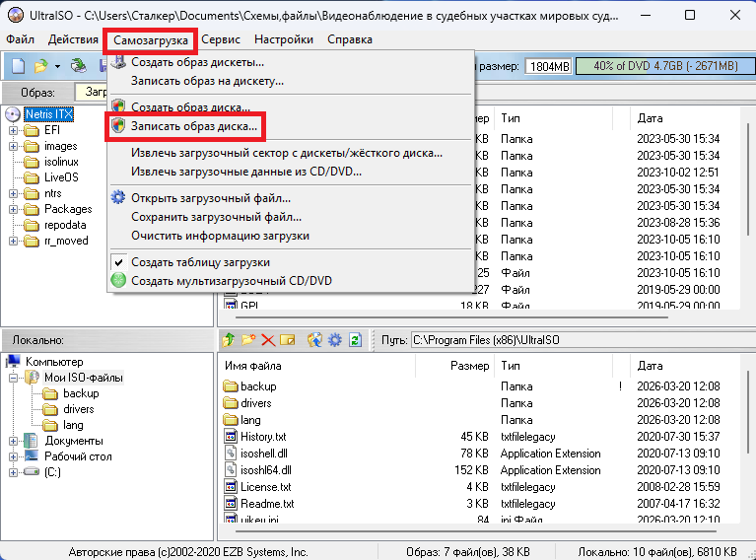Click the green multiboot CD/DVD icon
Screen dimensions: 756x560
tap(118, 280)
